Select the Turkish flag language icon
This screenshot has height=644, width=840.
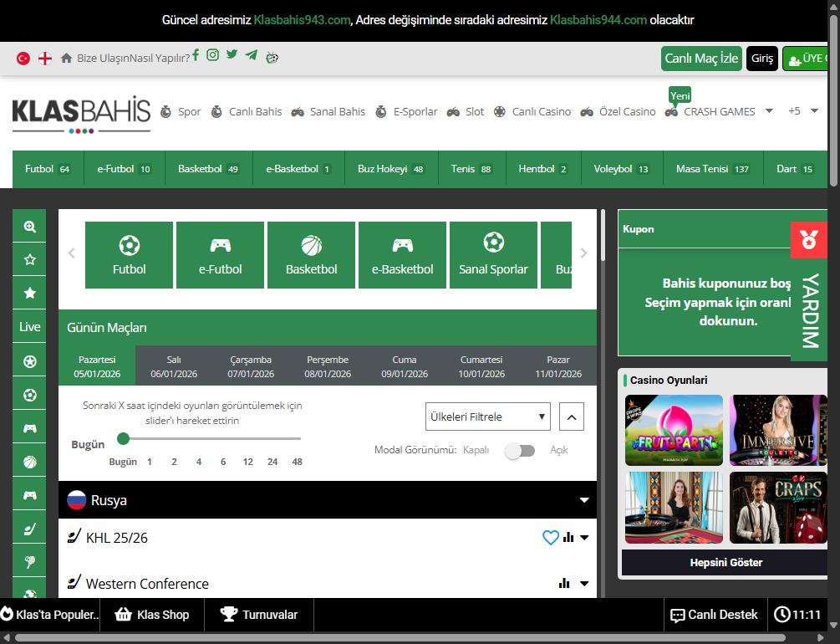[x=23, y=59]
